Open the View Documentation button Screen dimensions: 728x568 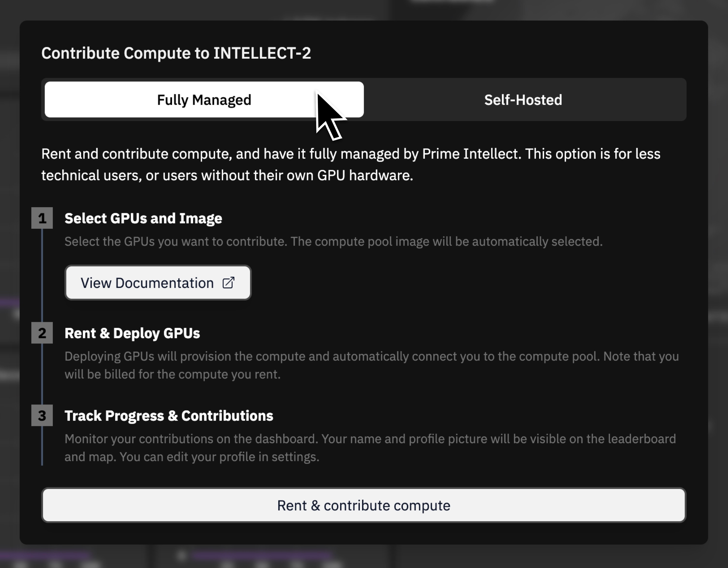coord(158,283)
